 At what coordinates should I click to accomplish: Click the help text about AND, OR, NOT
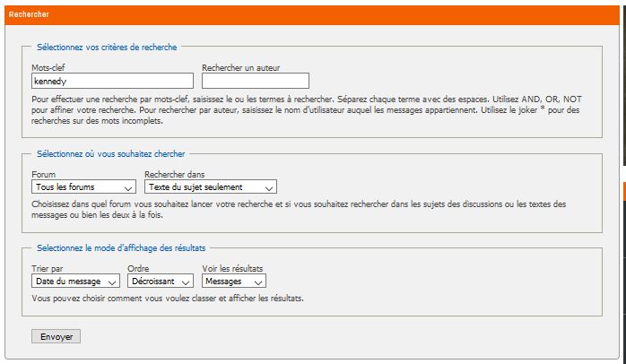[306, 109]
